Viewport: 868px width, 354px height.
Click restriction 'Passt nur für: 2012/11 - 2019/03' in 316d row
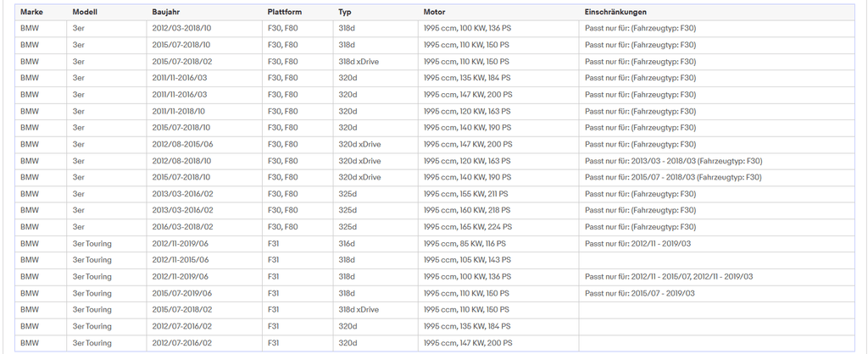637,243
